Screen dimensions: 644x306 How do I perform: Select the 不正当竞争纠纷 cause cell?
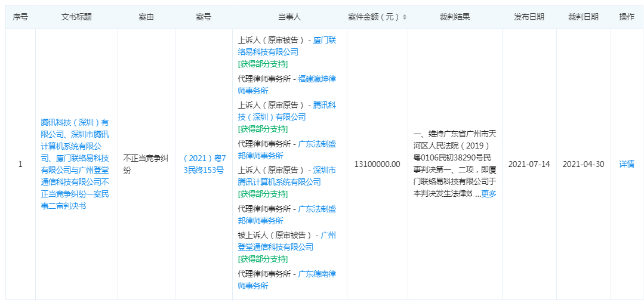[146, 164]
